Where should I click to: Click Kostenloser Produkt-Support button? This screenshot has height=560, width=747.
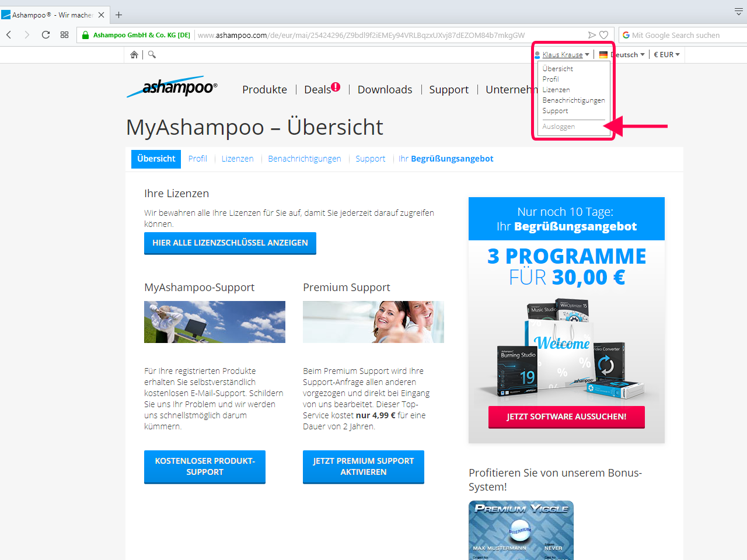[x=205, y=467]
